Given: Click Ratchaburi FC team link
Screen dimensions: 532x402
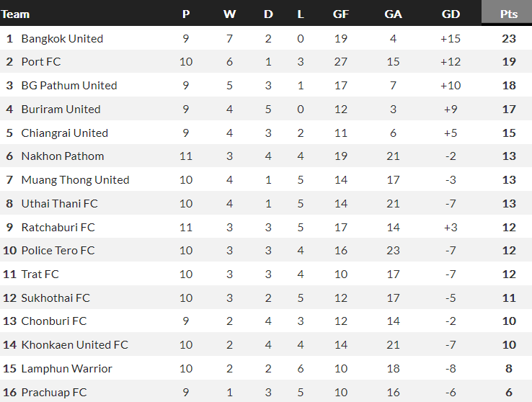Looking at the screenshot, I should tap(58, 228).
